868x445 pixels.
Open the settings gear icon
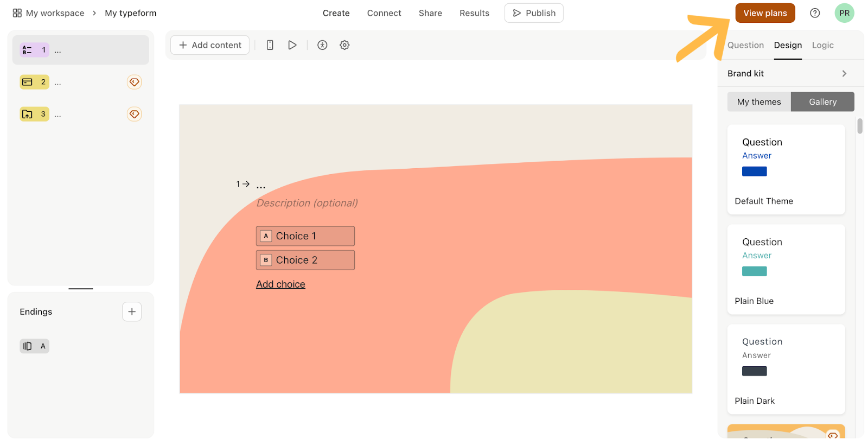344,45
